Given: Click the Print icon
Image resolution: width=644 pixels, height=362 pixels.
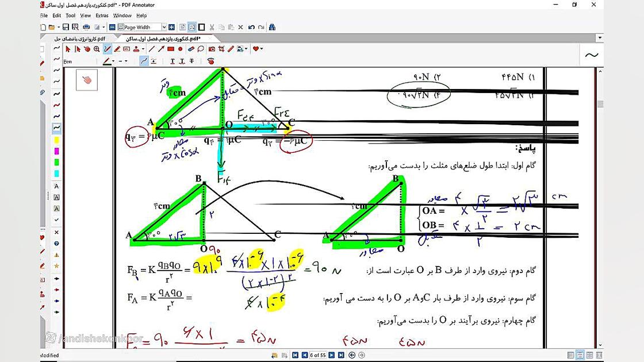Looking at the screenshot, I should point(86,27).
